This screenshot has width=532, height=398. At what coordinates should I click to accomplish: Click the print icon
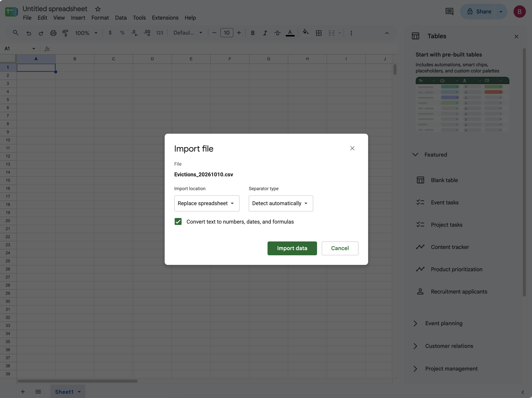tap(53, 33)
